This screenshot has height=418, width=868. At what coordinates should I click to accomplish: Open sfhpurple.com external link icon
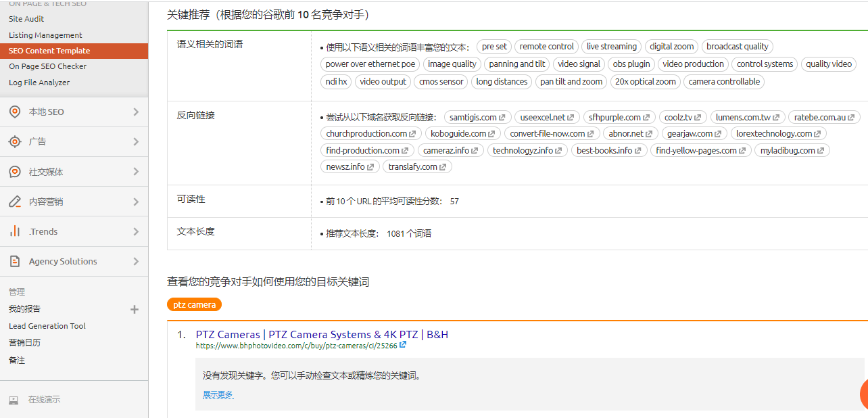(647, 117)
